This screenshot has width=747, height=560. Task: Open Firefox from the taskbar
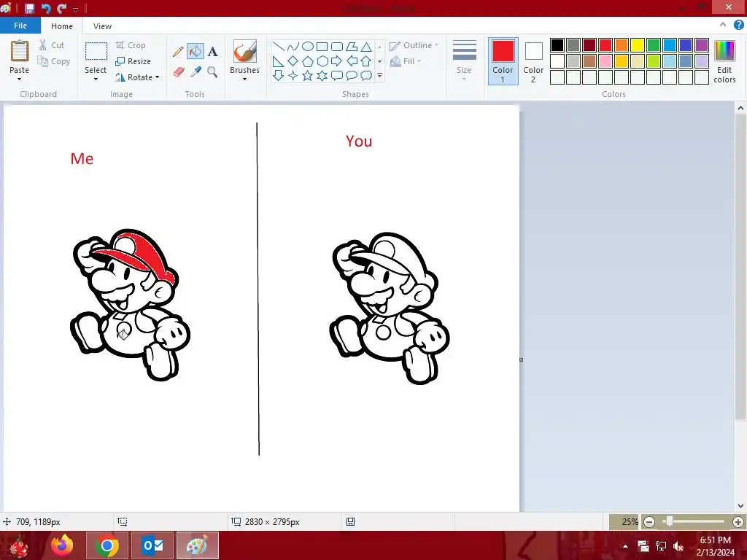click(x=63, y=545)
